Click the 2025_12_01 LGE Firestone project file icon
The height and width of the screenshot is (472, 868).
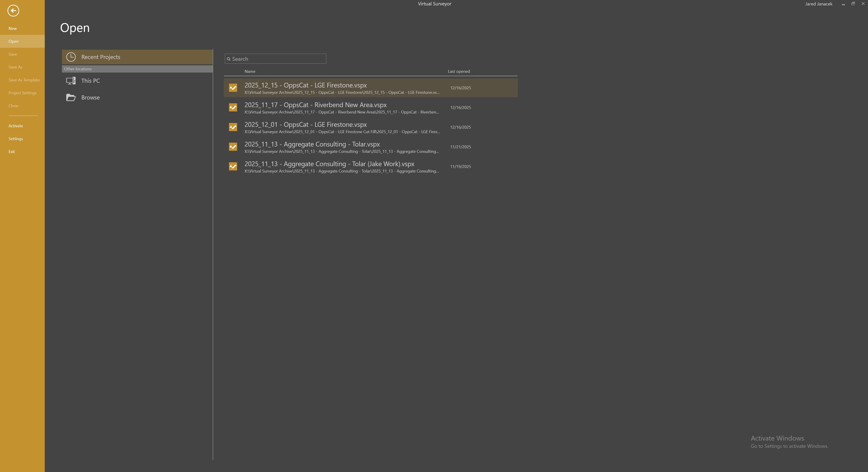click(x=233, y=127)
